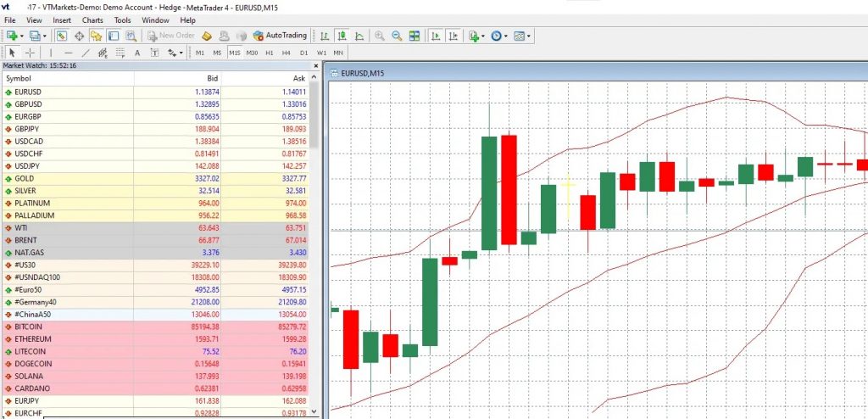Select the H1 timeframe button
The image size is (868, 419).
click(x=269, y=53)
